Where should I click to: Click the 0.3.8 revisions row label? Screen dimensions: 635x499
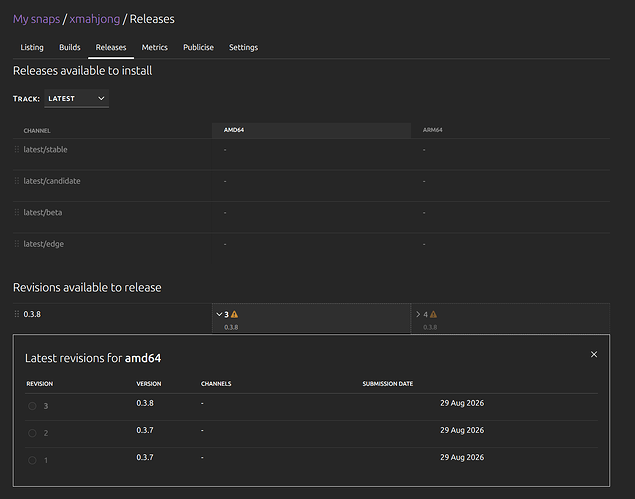pos(32,314)
